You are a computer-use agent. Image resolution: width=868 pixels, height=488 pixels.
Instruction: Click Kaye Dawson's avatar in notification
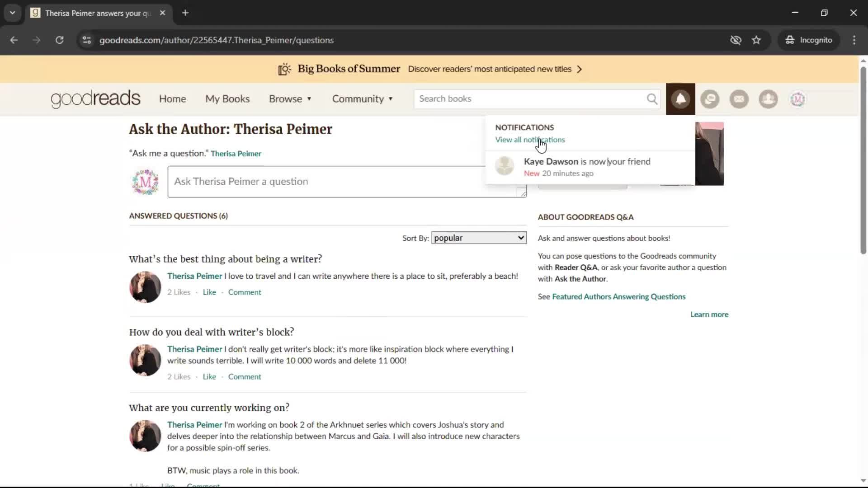click(x=505, y=166)
